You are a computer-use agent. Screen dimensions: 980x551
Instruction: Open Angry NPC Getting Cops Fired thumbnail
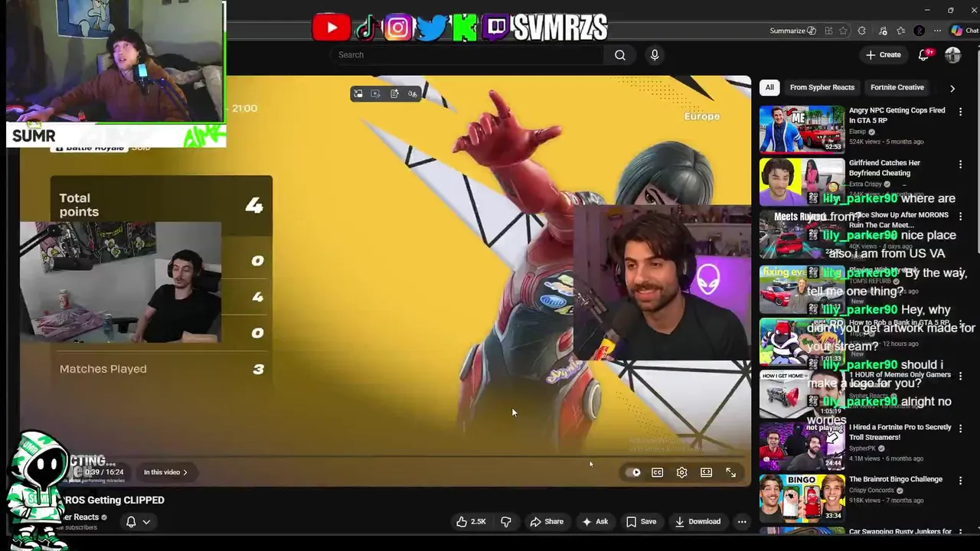[x=802, y=129]
